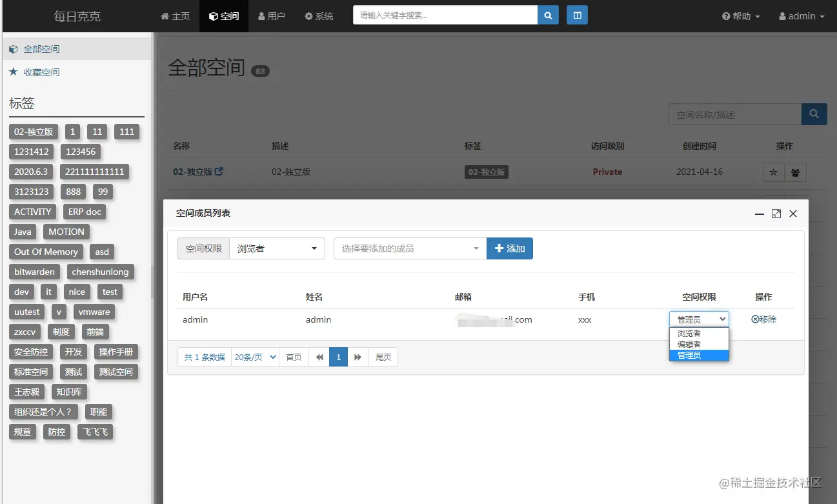Image resolution: width=837 pixels, height=504 pixels.
Task: Filter by the 知识库 tag
Action: pos(69,392)
